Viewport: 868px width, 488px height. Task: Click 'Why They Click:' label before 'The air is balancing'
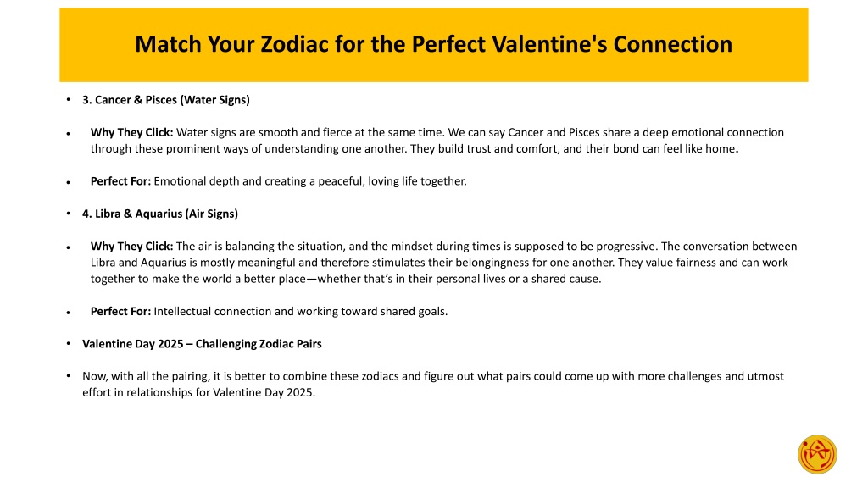tap(131, 247)
